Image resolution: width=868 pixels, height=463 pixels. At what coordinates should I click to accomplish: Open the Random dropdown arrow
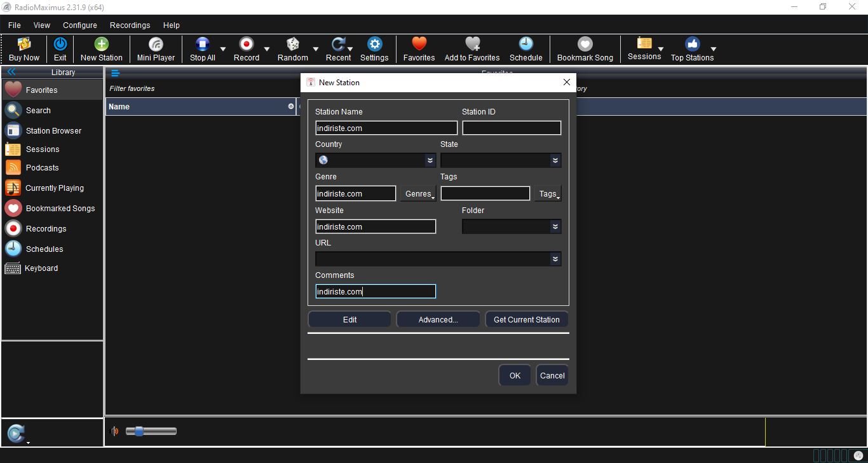click(x=315, y=49)
